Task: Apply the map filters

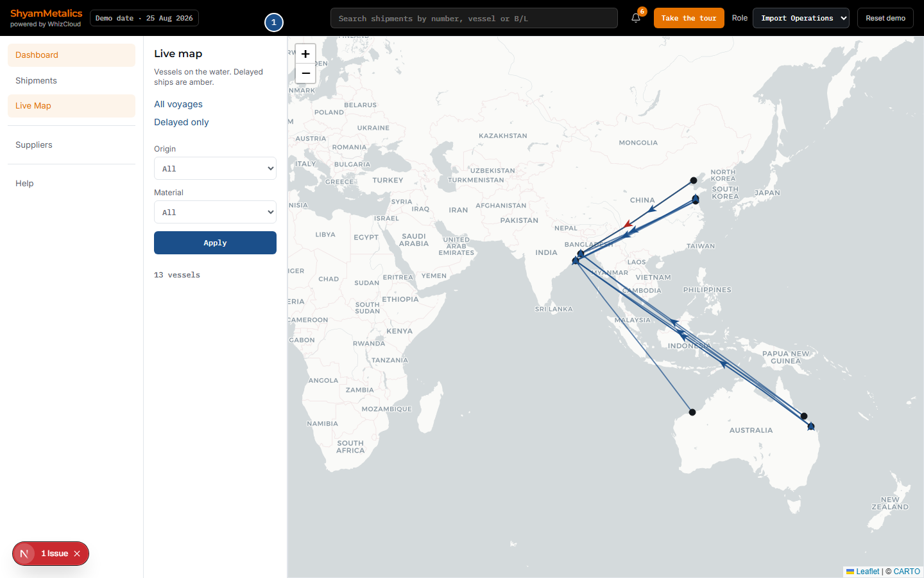Action: (215, 243)
